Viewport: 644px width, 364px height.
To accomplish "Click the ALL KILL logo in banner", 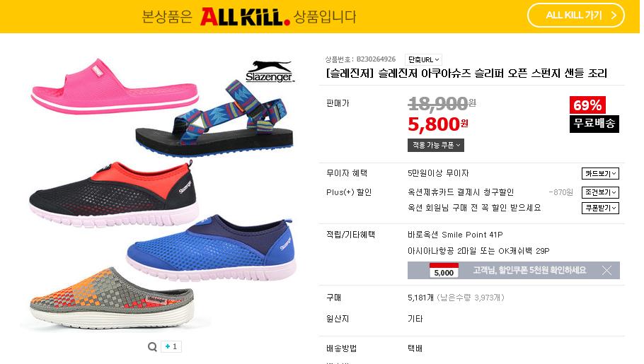I will point(245,17).
